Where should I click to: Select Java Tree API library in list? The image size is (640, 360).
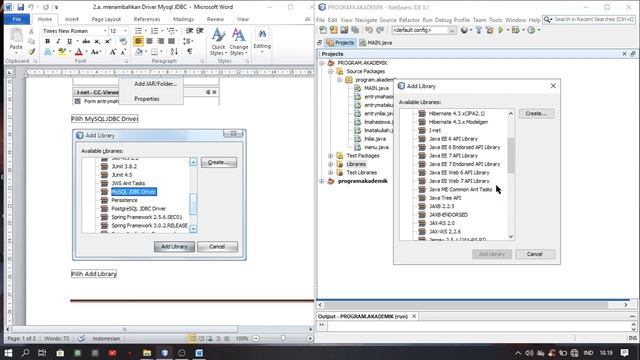445,198
